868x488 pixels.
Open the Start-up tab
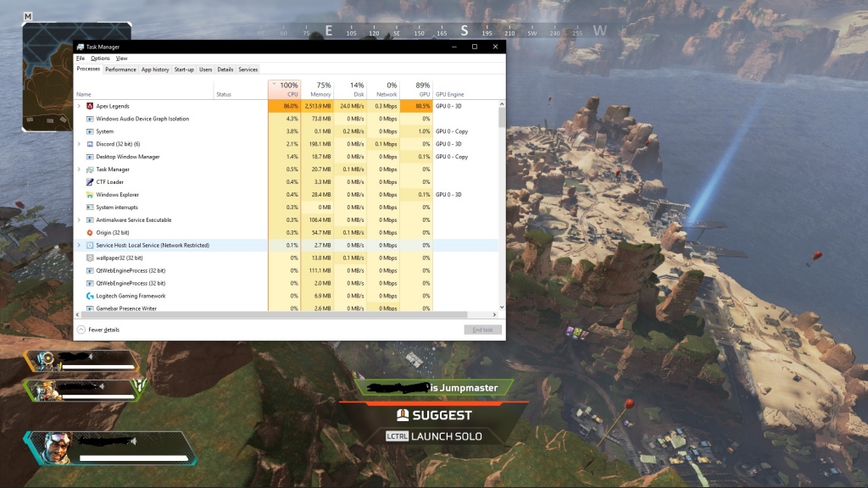point(184,69)
